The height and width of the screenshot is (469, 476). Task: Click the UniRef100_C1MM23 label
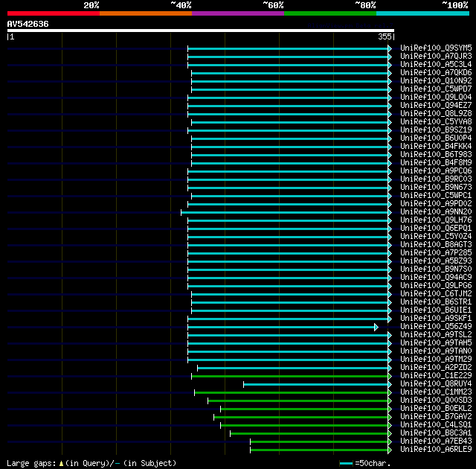coord(436,392)
